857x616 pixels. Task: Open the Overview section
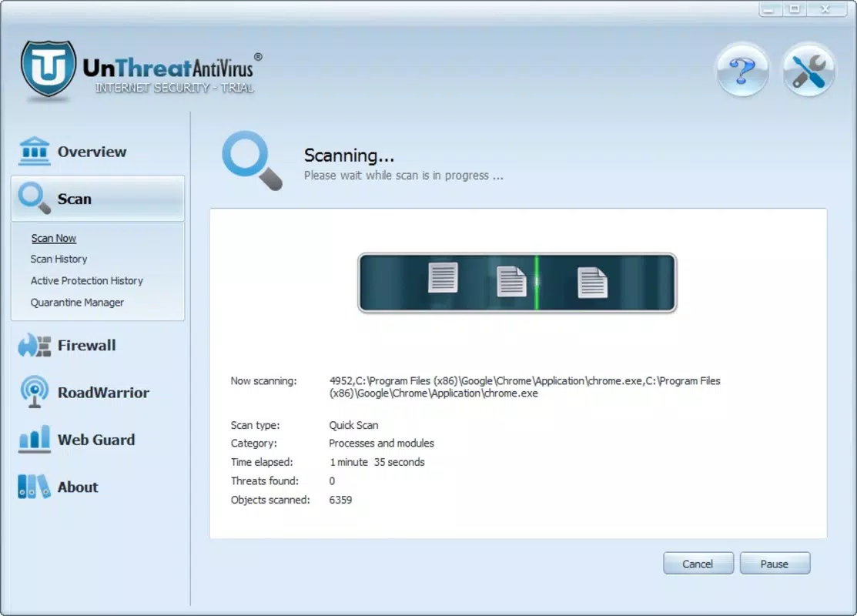click(92, 152)
